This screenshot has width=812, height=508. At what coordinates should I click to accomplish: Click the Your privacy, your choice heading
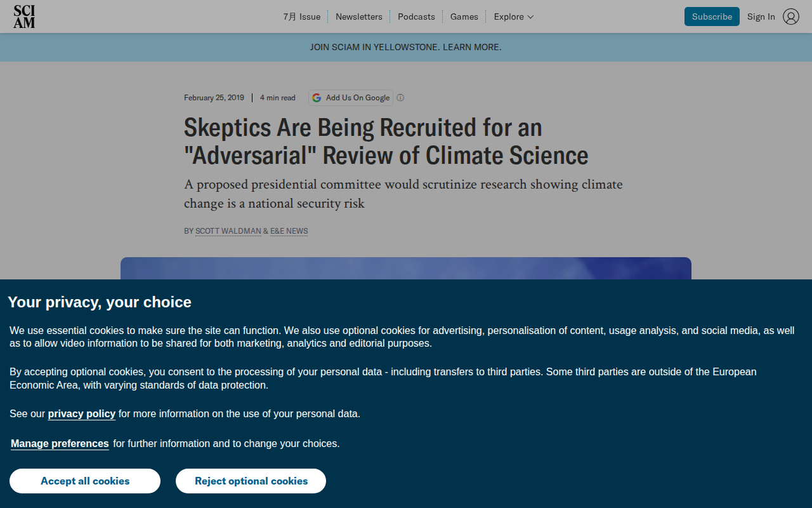click(x=100, y=302)
